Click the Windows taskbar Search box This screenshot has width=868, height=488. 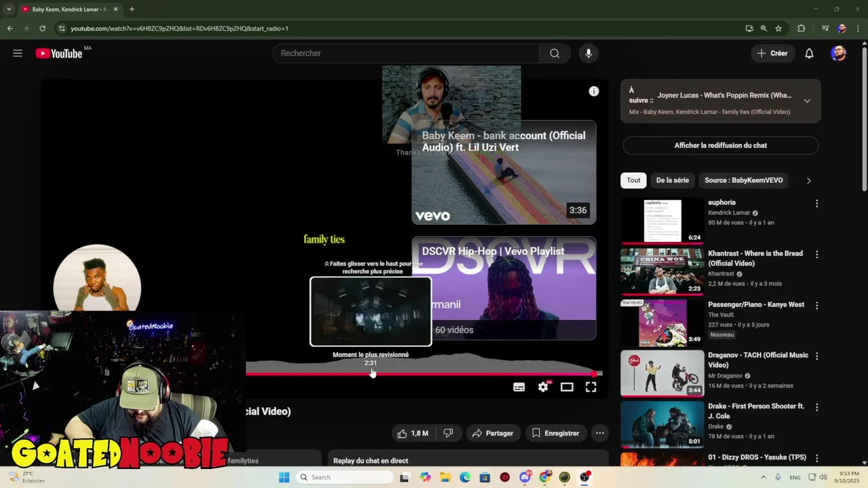345,477
